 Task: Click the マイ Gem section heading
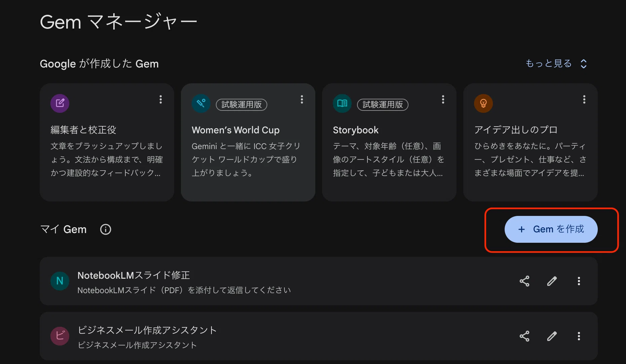coord(63,229)
